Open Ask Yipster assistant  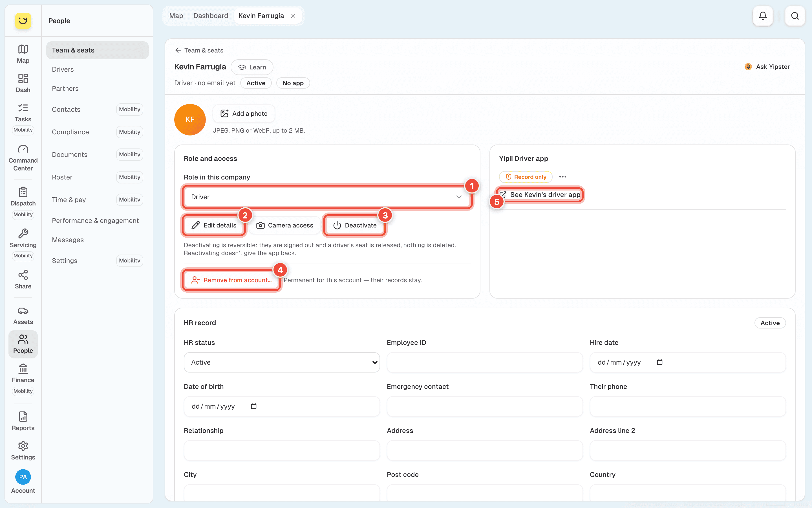767,67
